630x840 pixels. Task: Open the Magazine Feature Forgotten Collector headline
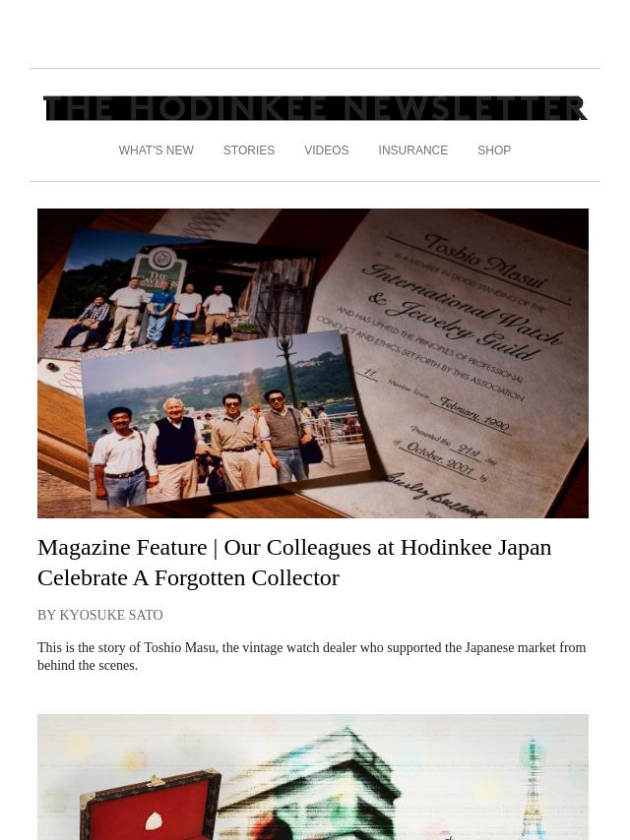(294, 563)
